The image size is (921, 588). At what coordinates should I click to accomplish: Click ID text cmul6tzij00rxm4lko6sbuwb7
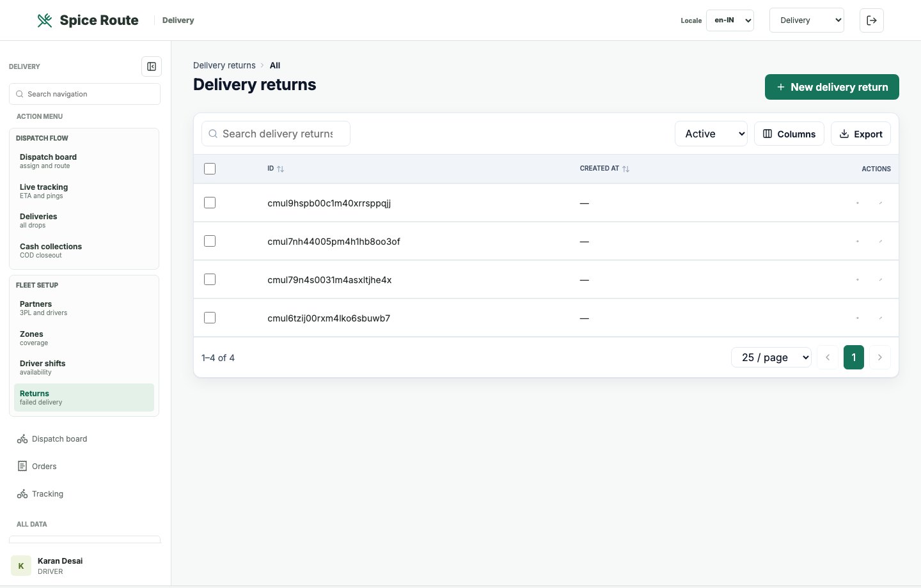(329, 318)
